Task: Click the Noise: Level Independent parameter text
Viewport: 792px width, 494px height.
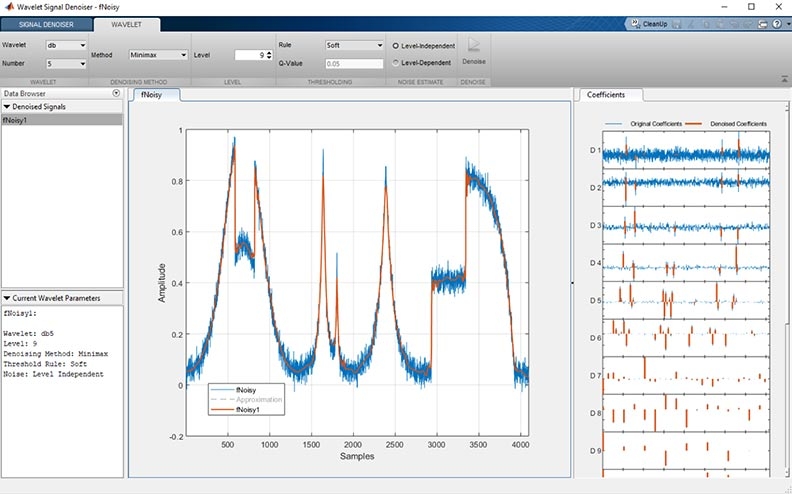Action: tap(53, 374)
